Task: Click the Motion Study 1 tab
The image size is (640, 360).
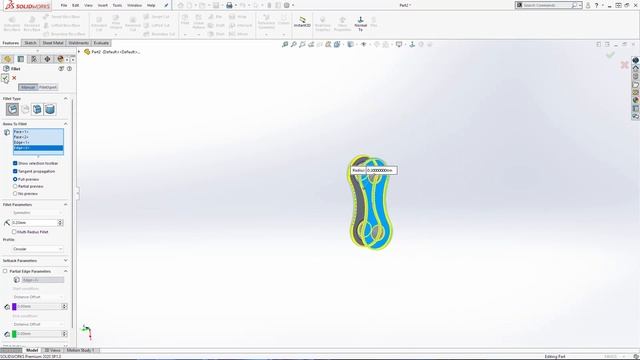Action: pyautogui.click(x=80, y=350)
